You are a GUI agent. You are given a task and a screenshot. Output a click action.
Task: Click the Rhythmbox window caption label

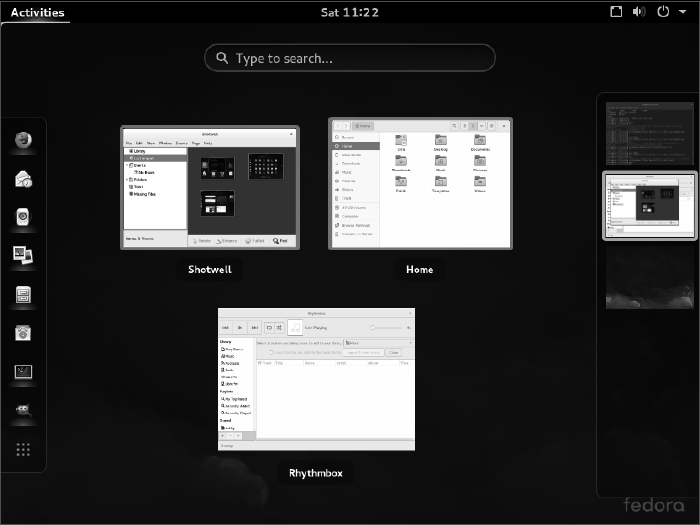coord(316,473)
